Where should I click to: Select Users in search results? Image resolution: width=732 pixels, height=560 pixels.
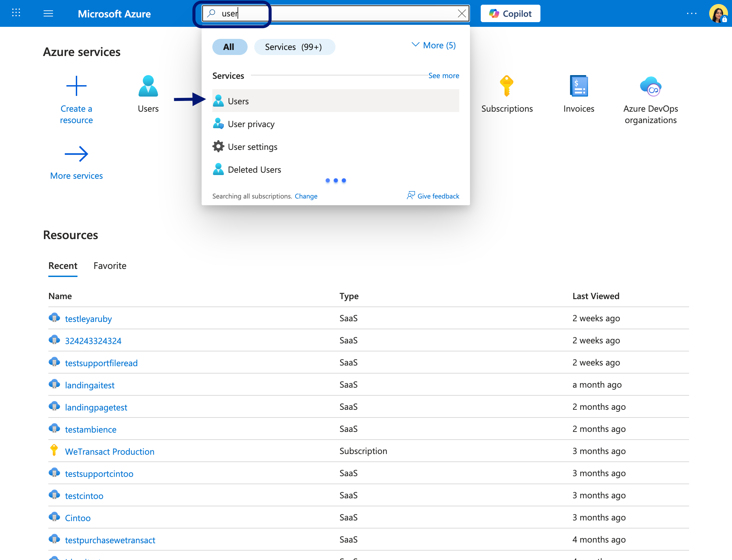pos(335,101)
